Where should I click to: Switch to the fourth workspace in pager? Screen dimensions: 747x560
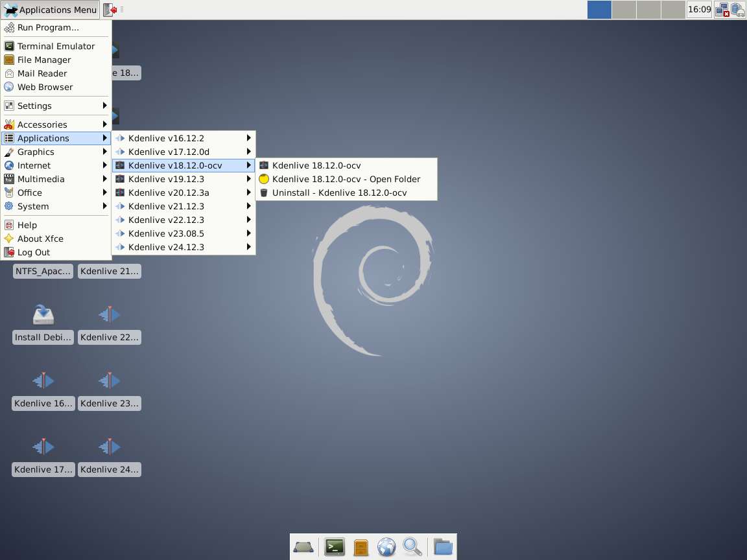(x=673, y=10)
